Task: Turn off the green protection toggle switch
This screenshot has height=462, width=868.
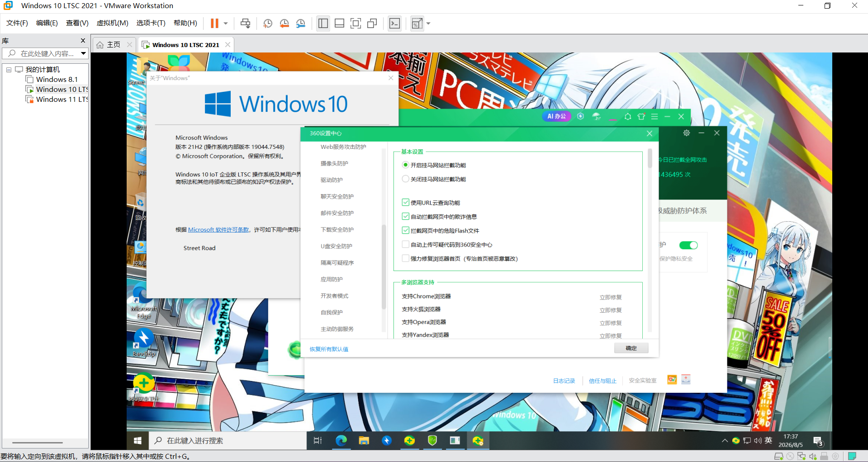Action: pyautogui.click(x=688, y=245)
